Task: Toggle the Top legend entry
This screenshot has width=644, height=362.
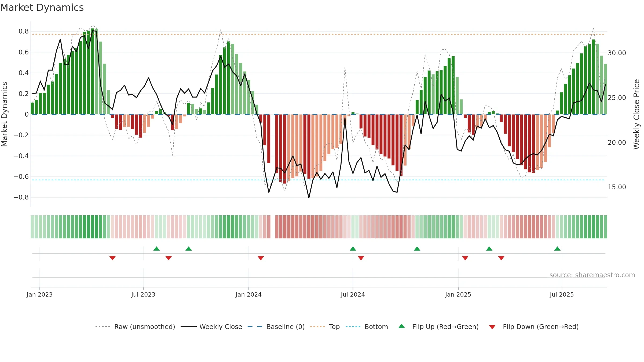Action: click(x=325, y=327)
